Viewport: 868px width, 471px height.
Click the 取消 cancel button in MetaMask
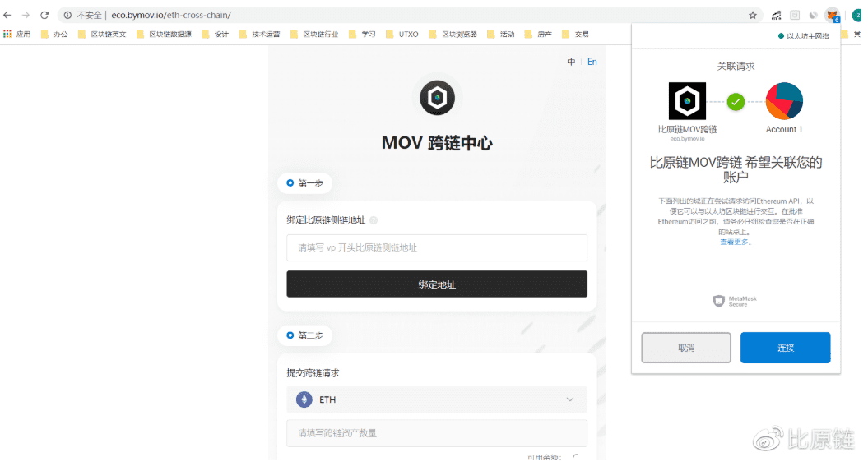[686, 348]
